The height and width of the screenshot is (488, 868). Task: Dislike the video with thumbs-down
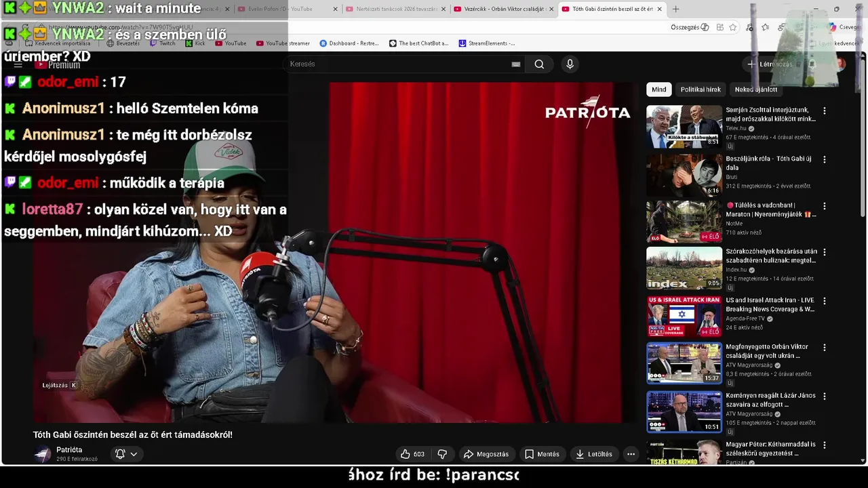pyautogui.click(x=442, y=454)
